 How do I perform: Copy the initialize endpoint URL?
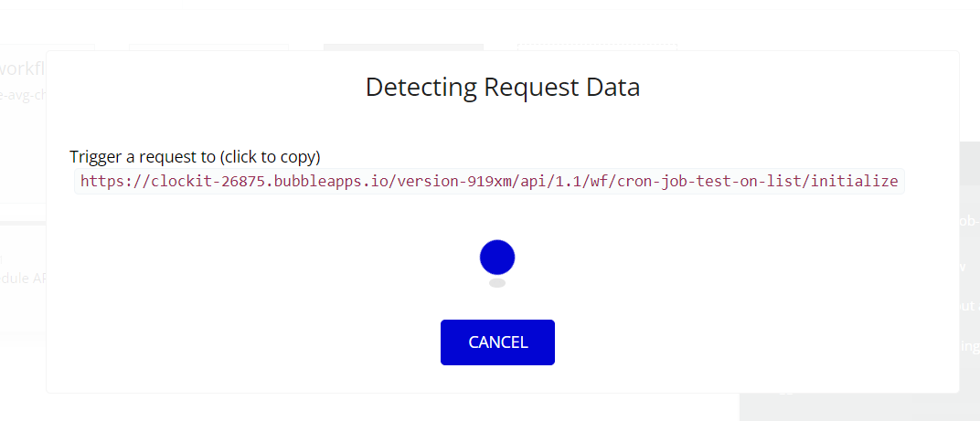pyautogui.click(x=489, y=181)
